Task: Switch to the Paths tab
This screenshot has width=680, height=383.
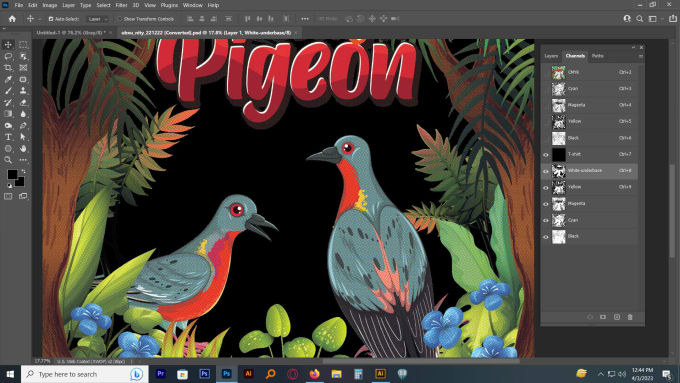Action: coord(598,56)
